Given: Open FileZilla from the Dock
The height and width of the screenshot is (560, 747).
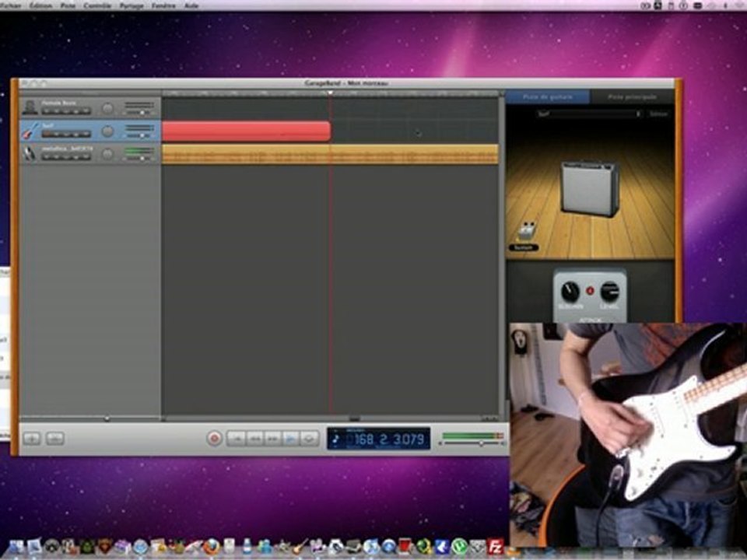Looking at the screenshot, I should 495,546.
